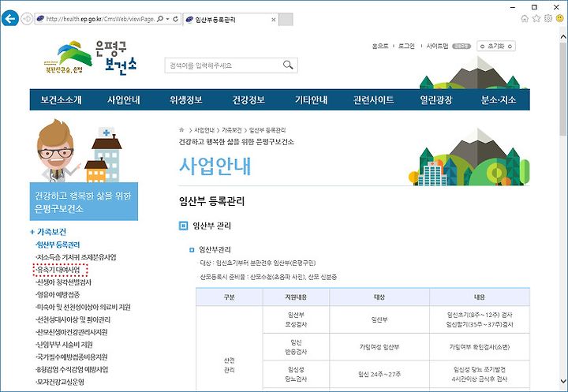Screen dimensions: 568x392
Task: Select 미숙아 및 선천성이상아 의료비 지원
Action: coord(83,308)
